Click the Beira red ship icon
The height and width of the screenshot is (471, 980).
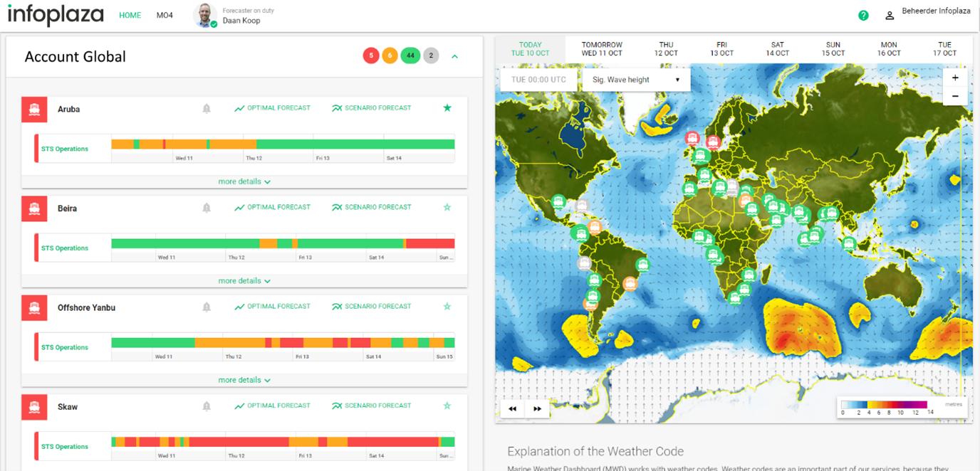34,208
